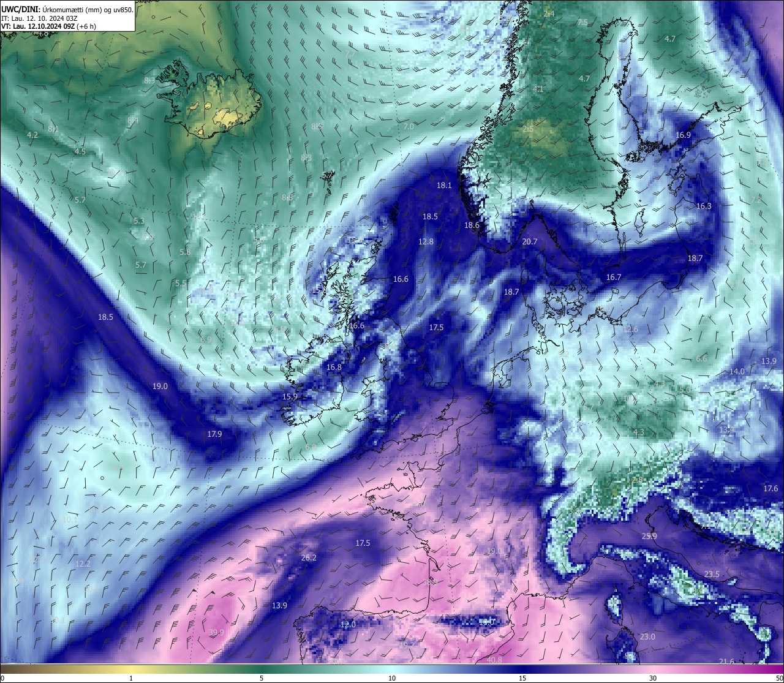Click the '1' tick on the color scale
Image resolution: width=784 pixels, height=683 pixels.
pos(131,678)
